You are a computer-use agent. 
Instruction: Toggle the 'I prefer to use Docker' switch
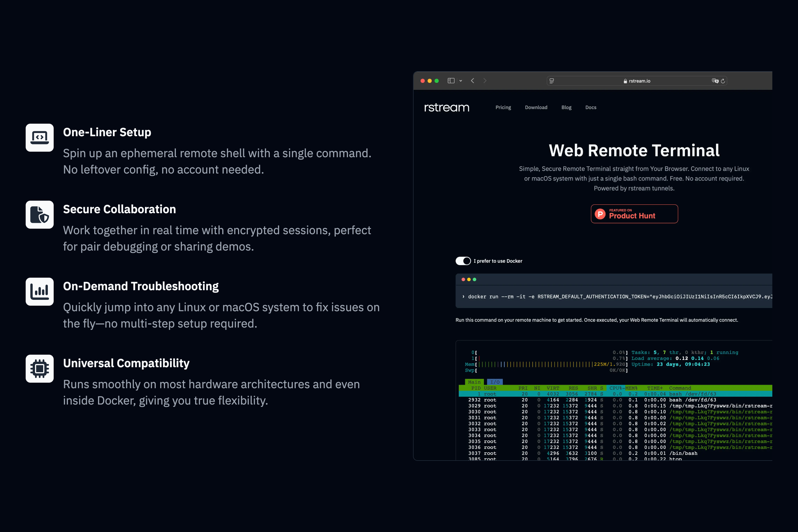tap(463, 261)
